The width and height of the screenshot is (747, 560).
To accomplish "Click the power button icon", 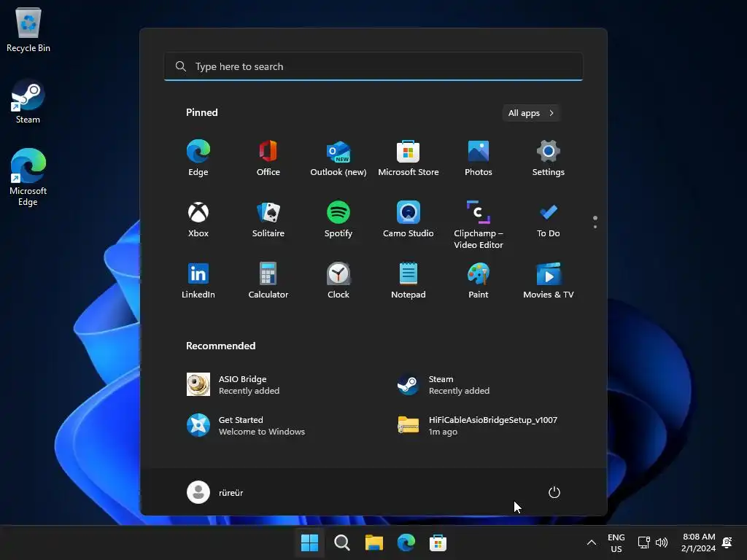I will [x=554, y=492].
